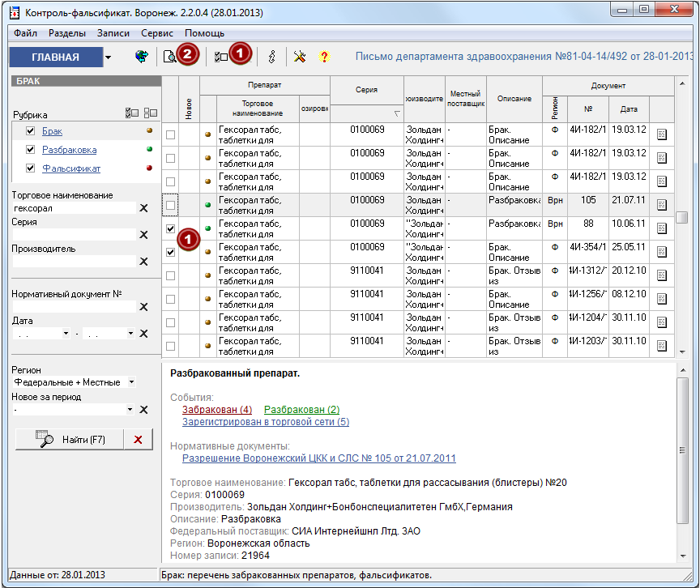Open dropdown arrow next to ГЛАВНАЯ
This screenshot has width=700, height=588.
[108, 58]
